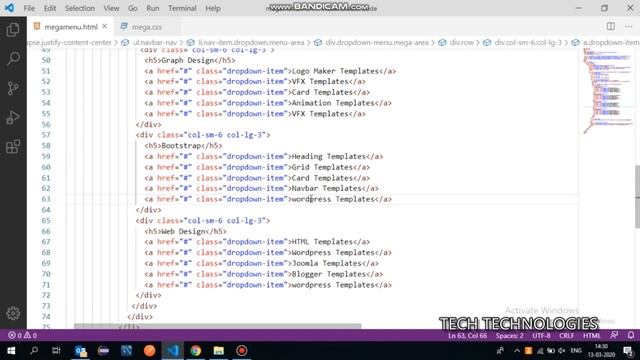Click the Web Design heading text

point(183,231)
